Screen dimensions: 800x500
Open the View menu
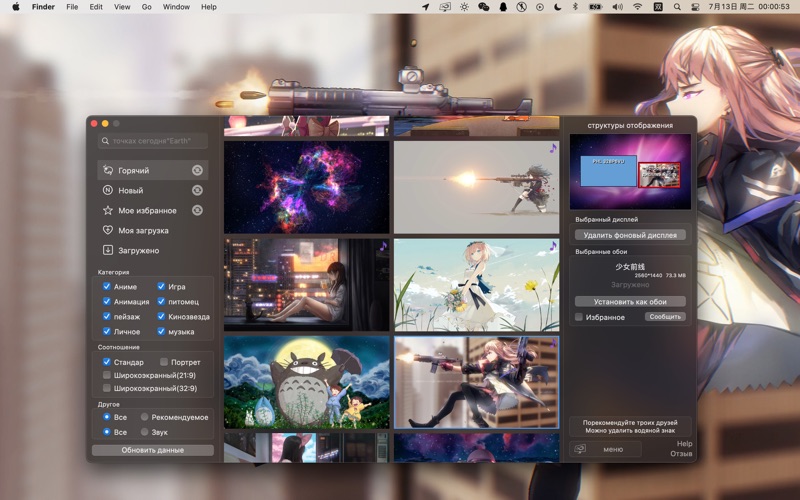122,7
